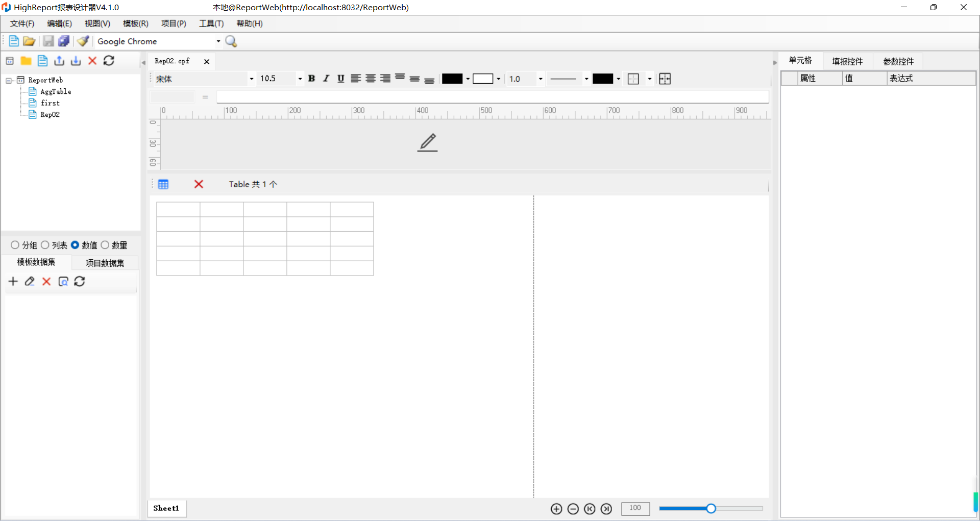Click the save all icon
The width and height of the screenshot is (980, 521).
click(64, 41)
